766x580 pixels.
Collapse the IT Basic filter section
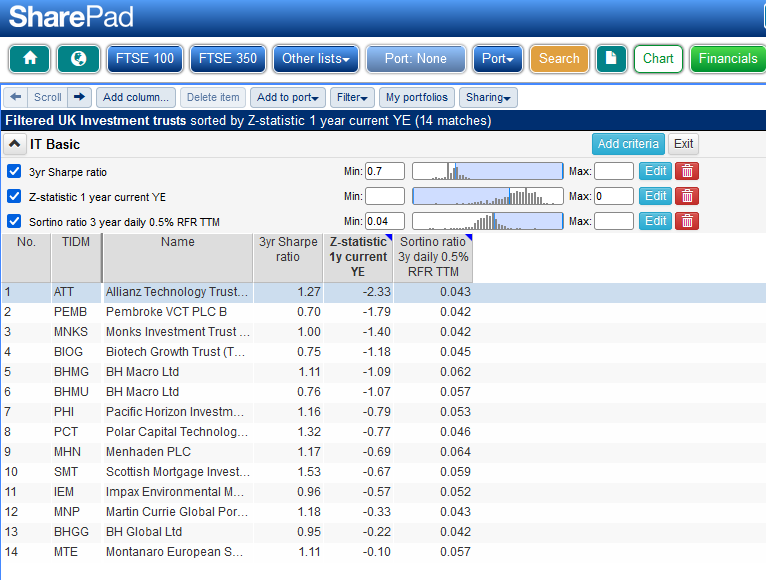point(15,144)
